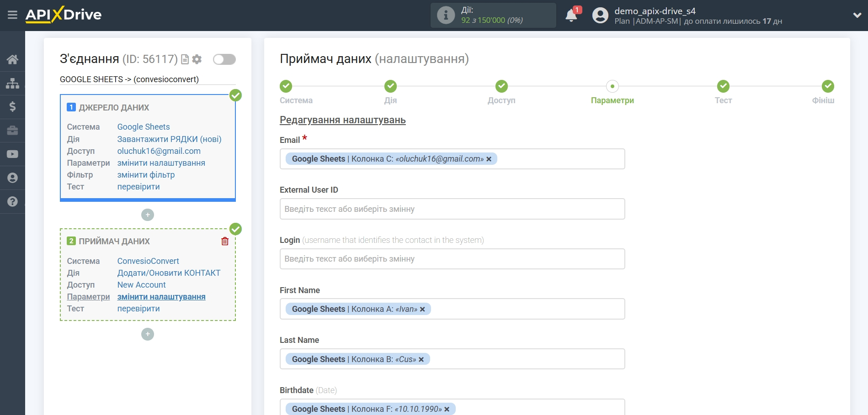Click the notifications bell icon

point(571,16)
